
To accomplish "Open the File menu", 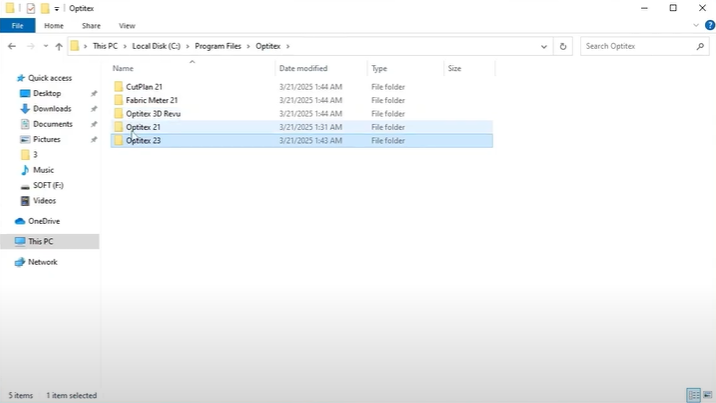I will [x=17, y=25].
